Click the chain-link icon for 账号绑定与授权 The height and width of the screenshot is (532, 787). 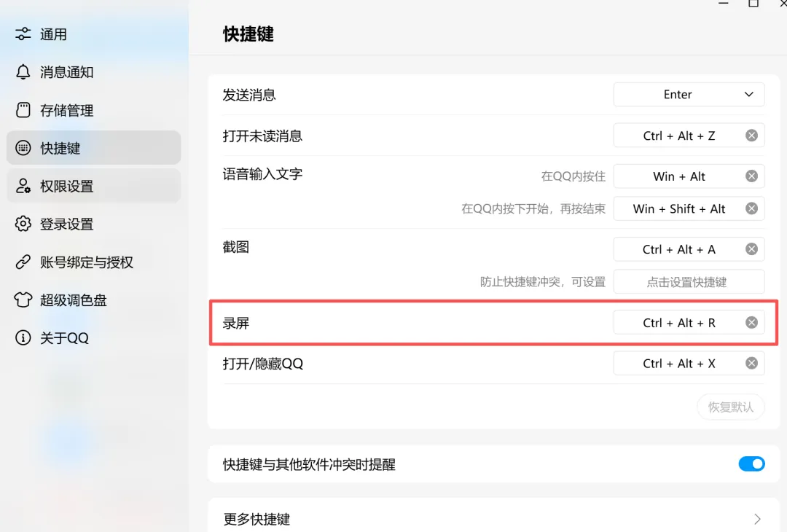click(23, 262)
